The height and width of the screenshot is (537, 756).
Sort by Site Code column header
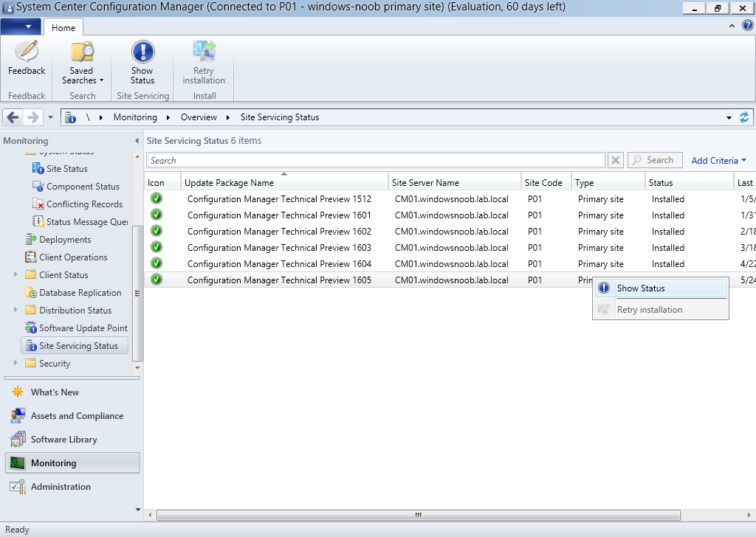(546, 182)
